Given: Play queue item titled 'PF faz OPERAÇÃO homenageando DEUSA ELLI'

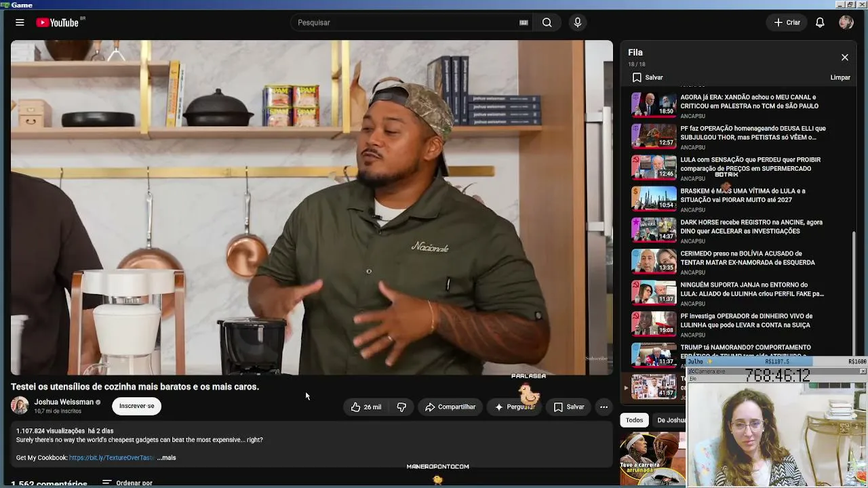Looking at the screenshot, I should point(753,133).
